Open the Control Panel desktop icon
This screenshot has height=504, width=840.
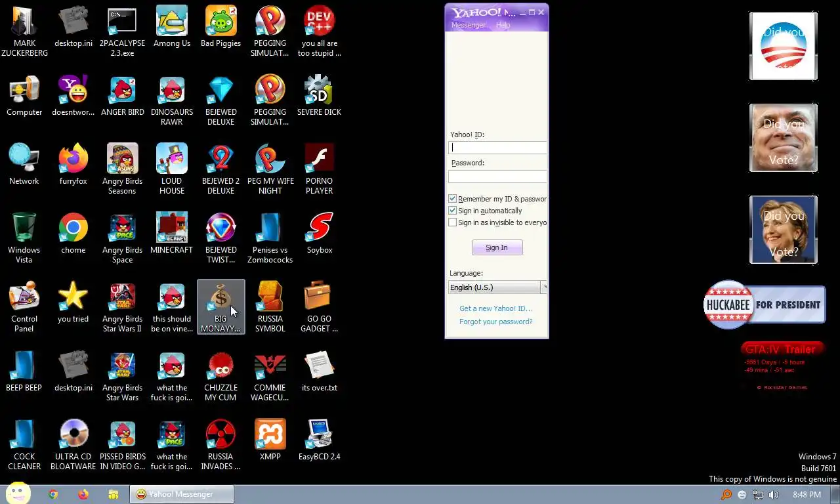[24, 307]
